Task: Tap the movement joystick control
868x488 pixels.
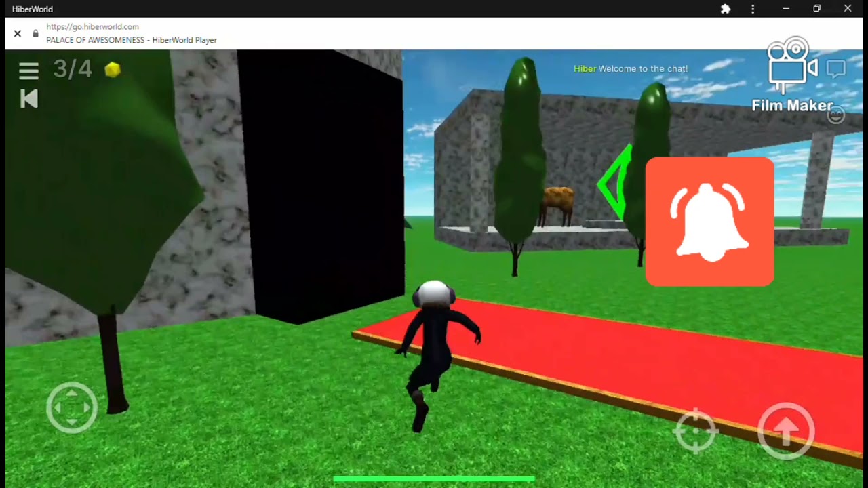Action: point(72,407)
